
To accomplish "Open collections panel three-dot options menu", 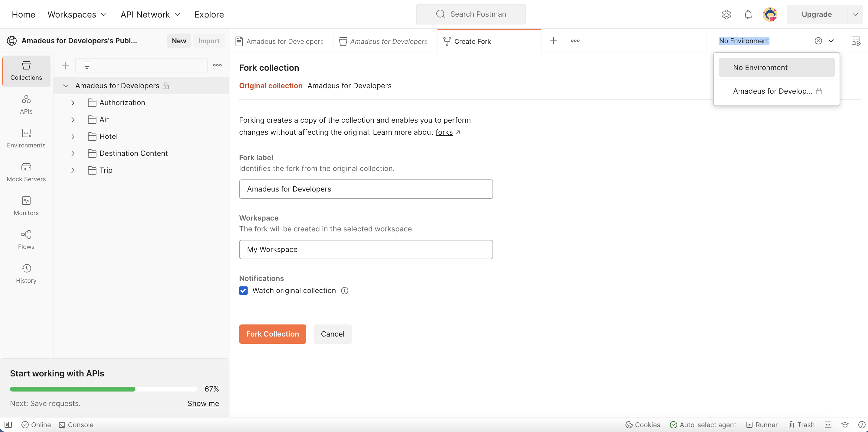I will pos(217,65).
